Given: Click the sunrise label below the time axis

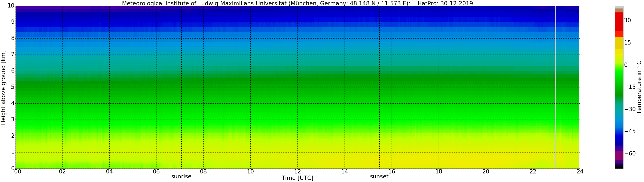Looking at the screenshot, I should pos(181,176).
